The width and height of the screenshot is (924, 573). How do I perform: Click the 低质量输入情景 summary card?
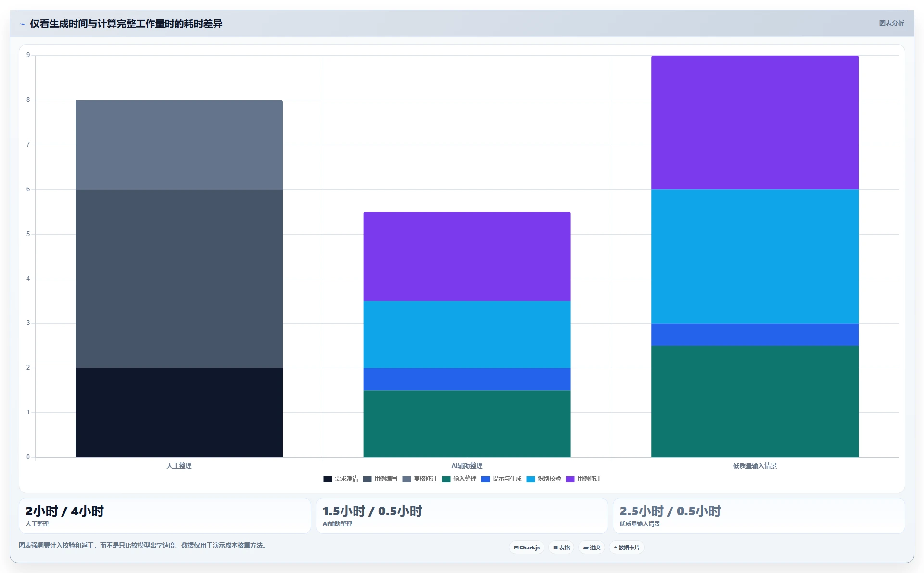point(759,516)
